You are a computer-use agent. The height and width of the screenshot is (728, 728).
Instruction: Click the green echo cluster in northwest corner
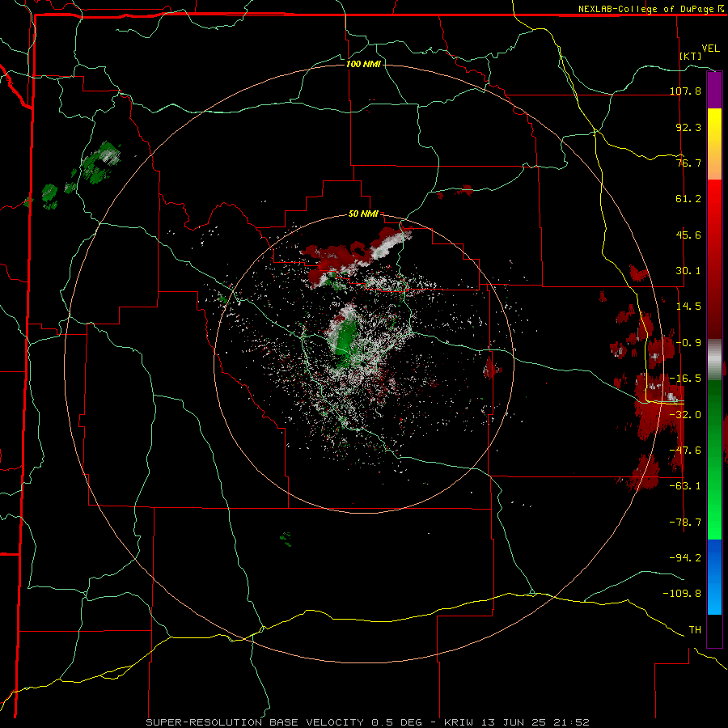click(x=99, y=163)
